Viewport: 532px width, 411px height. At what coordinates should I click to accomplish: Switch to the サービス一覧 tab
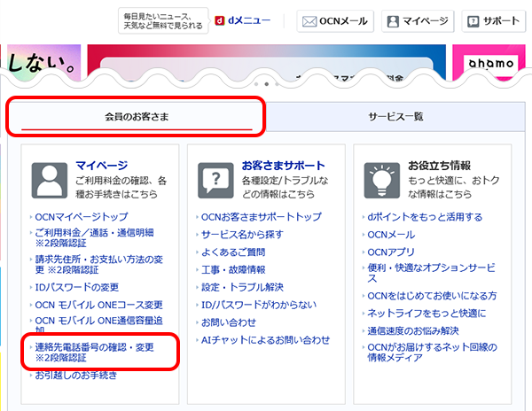click(x=395, y=117)
